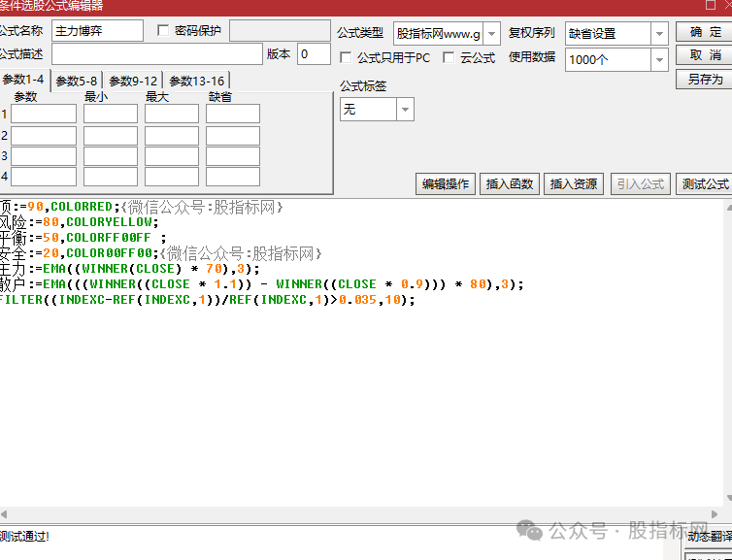Screen dimensions: 732x560
Task: Click the COLORRED text in code
Action: (x=82, y=207)
